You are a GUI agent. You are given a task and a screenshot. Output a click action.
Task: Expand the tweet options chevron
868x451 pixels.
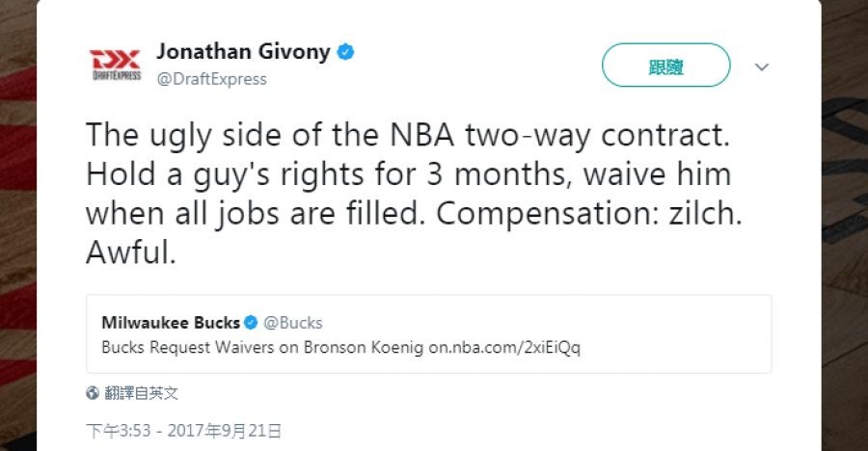(x=761, y=67)
